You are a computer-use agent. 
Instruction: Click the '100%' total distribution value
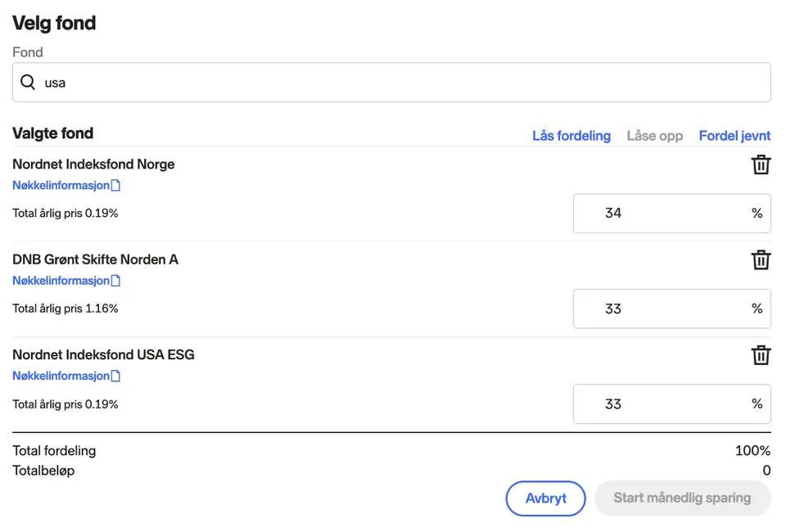pyautogui.click(x=753, y=451)
